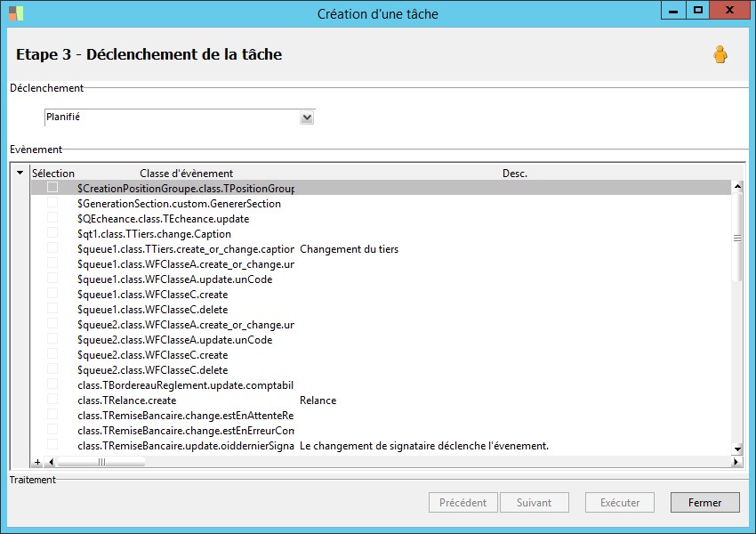Click the Classe d'évènement column header
The width and height of the screenshot is (756, 534).
[x=186, y=174]
